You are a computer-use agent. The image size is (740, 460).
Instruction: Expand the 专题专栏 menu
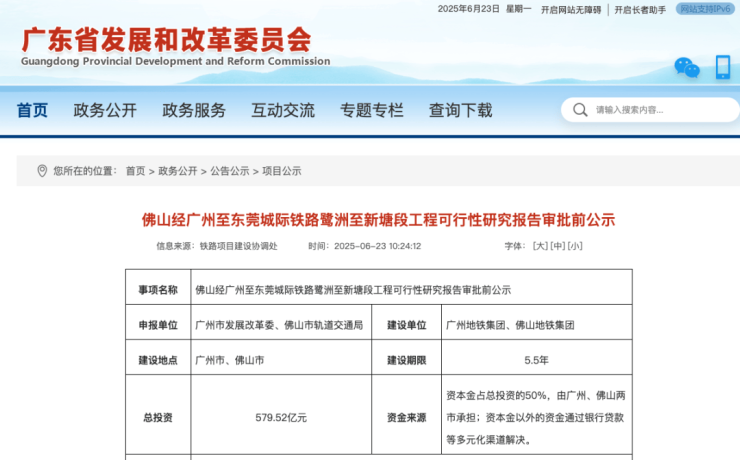coord(371,110)
